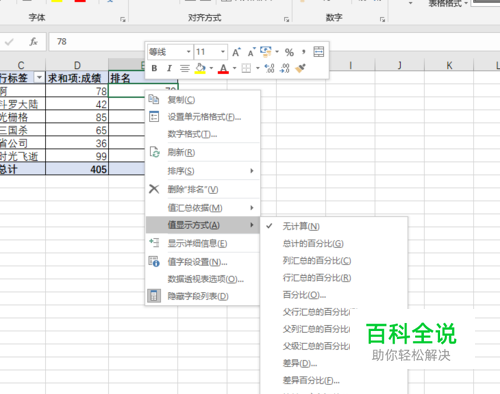The image size is (500, 394).
Task: Toggle italic in mini toolbar
Action: 169,68
